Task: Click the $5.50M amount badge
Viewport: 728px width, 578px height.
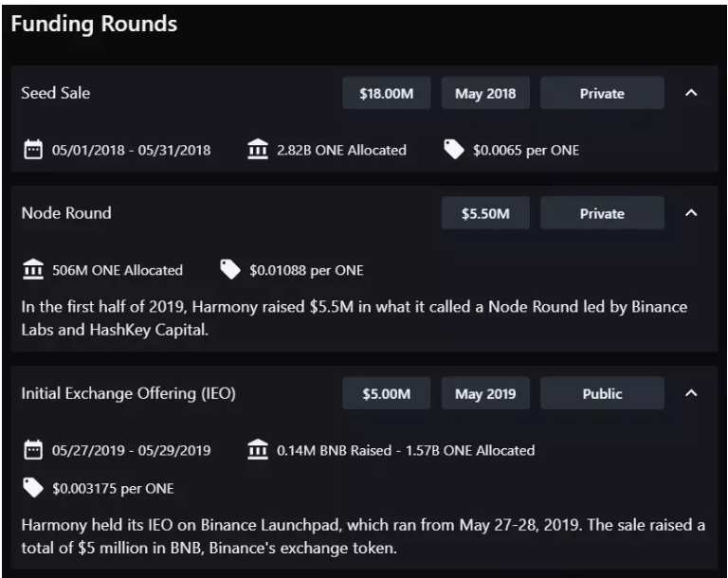Action: 485,214
